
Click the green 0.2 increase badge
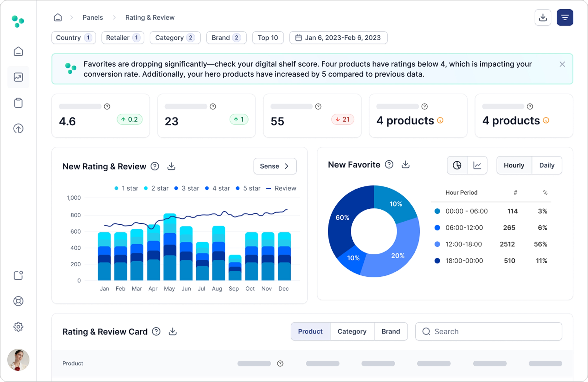click(x=129, y=119)
